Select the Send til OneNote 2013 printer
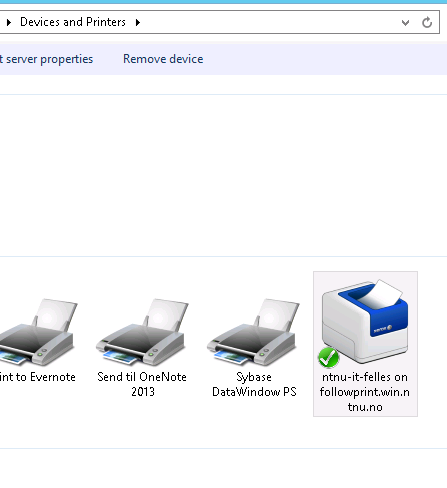Screen dimensions: 447x488 click(x=142, y=332)
